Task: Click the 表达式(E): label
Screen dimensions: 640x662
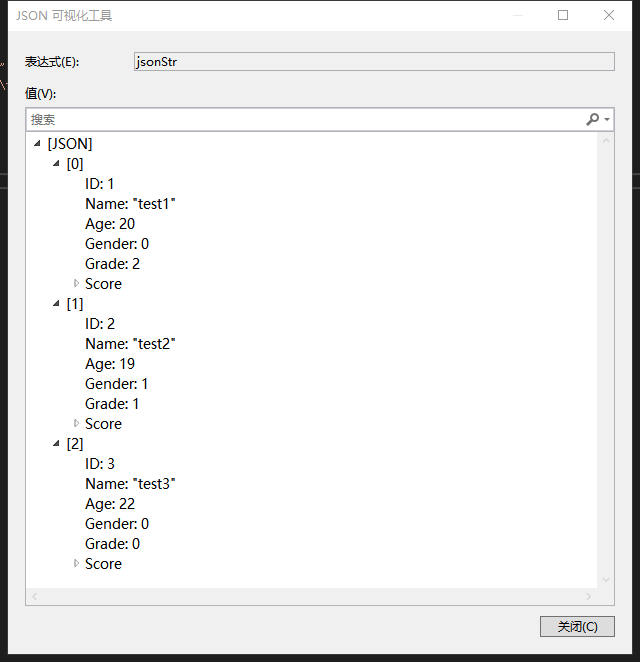Action: (x=52, y=62)
